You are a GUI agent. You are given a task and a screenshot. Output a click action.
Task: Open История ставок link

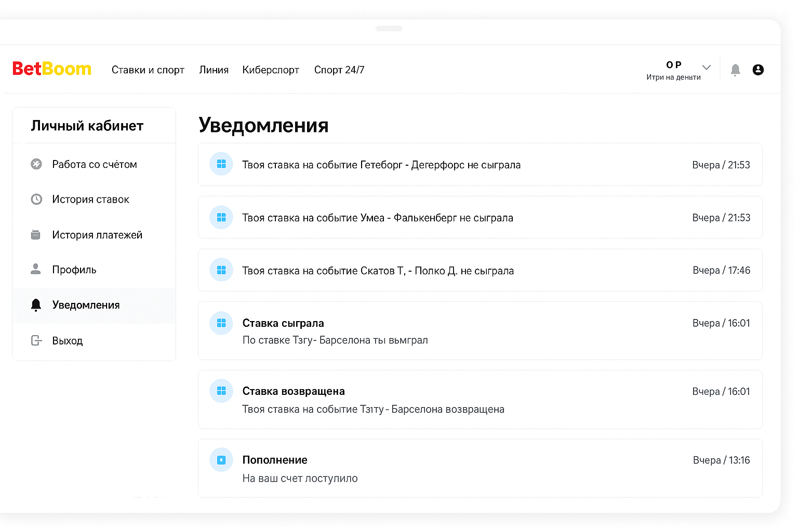[90, 199]
